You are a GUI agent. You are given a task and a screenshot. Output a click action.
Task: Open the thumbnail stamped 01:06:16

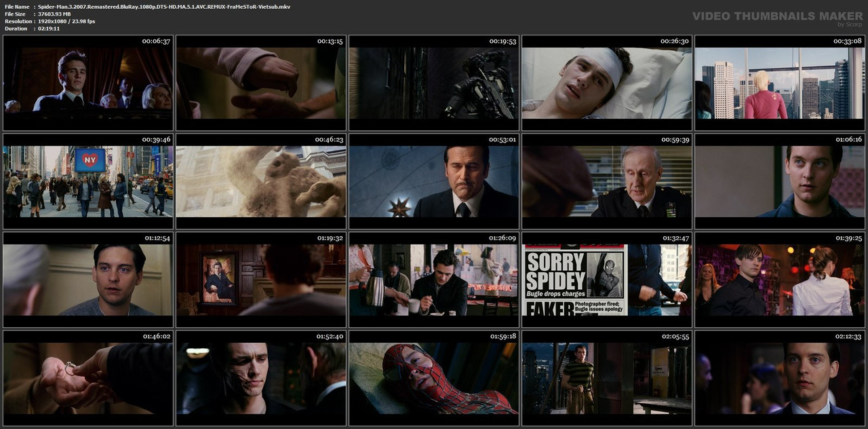(x=780, y=181)
